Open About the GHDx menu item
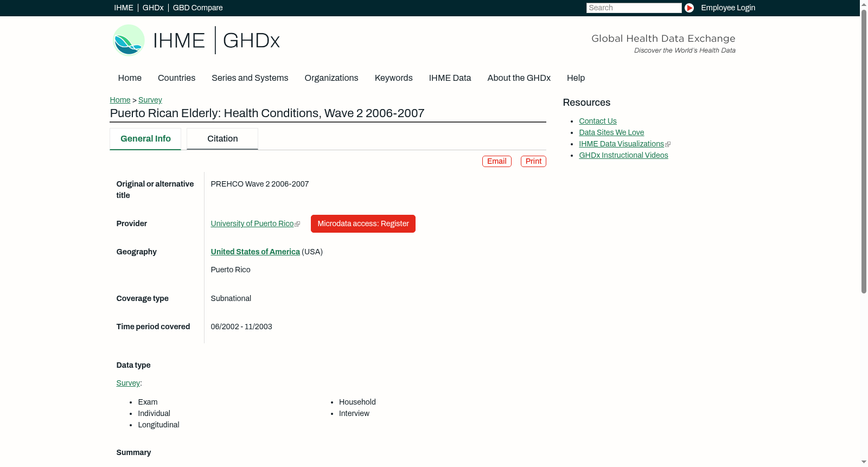The image size is (868, 467). point(519,78)
